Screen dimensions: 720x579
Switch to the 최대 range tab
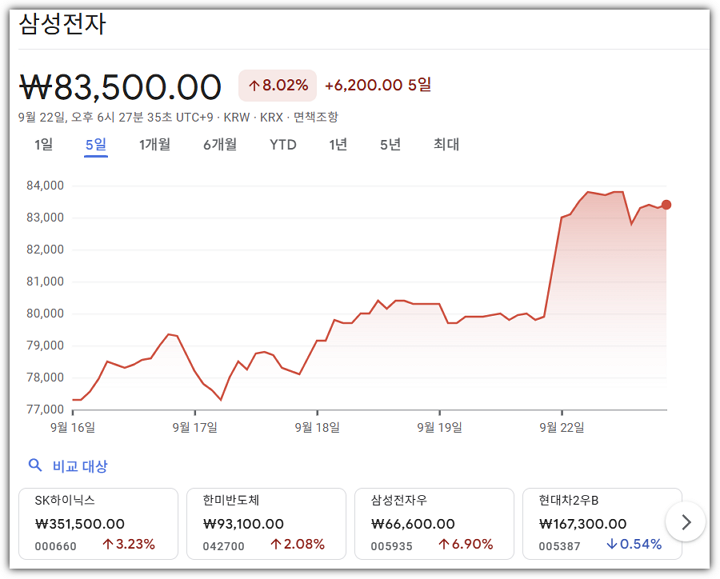click(x=446, y=145)
